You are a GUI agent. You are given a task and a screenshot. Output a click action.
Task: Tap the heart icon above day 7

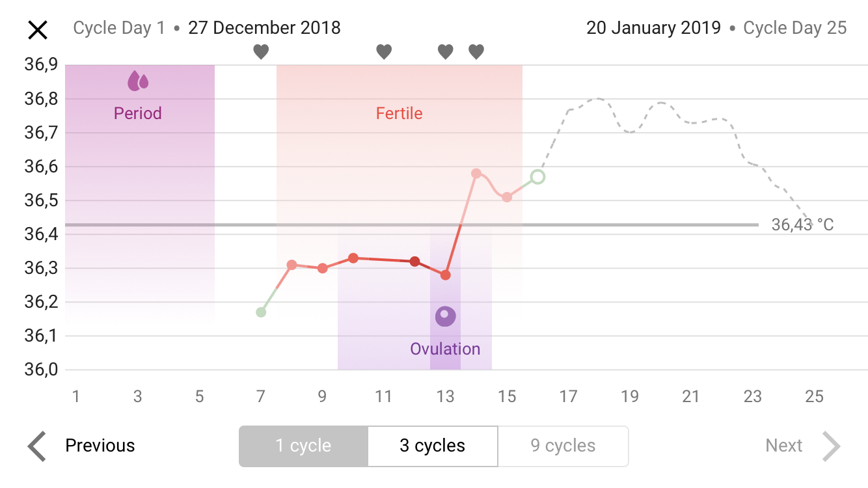pyautogui.click(x=261, y=51)
